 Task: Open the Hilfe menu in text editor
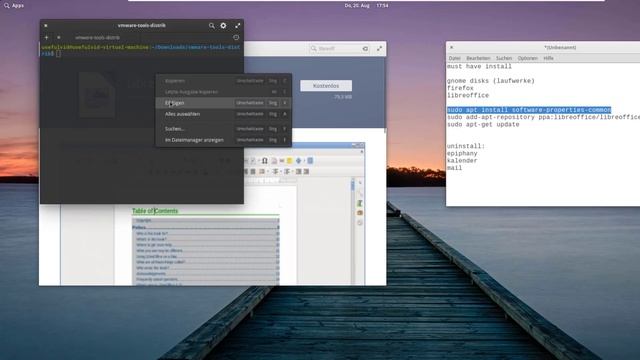[548, 58]
